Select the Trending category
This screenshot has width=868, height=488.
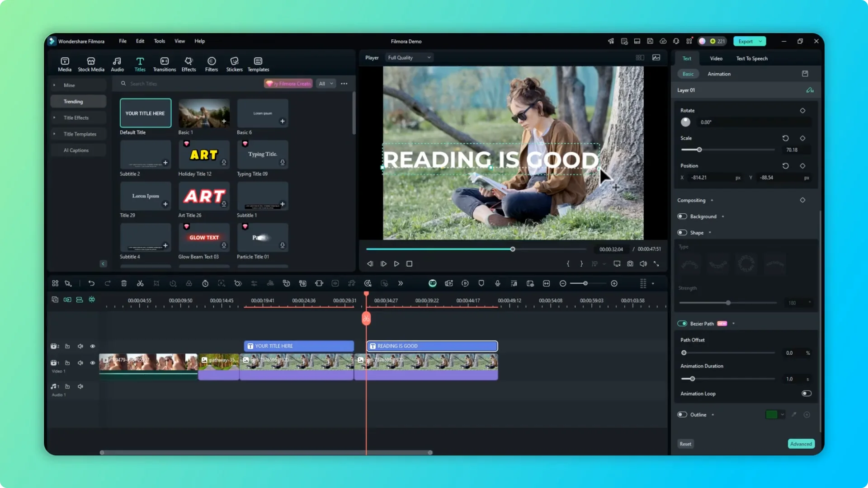[x=78, y=101]
